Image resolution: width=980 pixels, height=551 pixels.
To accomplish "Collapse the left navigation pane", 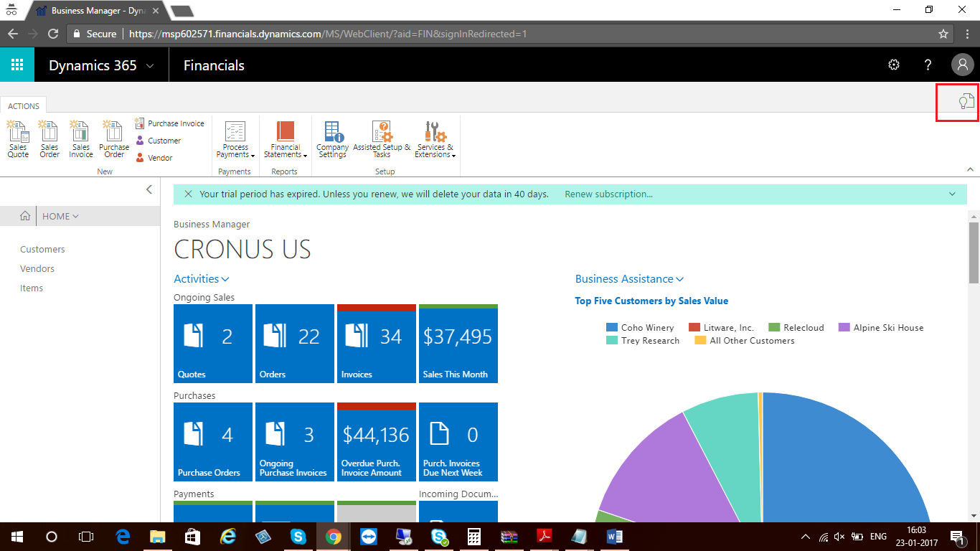I will pyautogui.click(x=149, y=189).
